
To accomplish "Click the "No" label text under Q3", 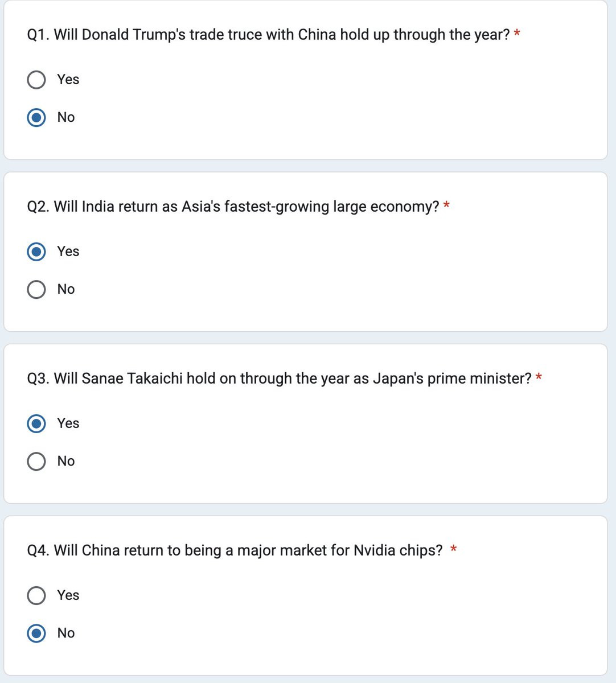I will point(66,461).
